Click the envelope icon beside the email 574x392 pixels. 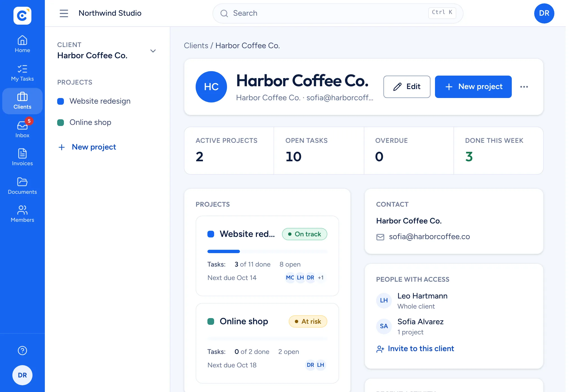pos(380,237)
